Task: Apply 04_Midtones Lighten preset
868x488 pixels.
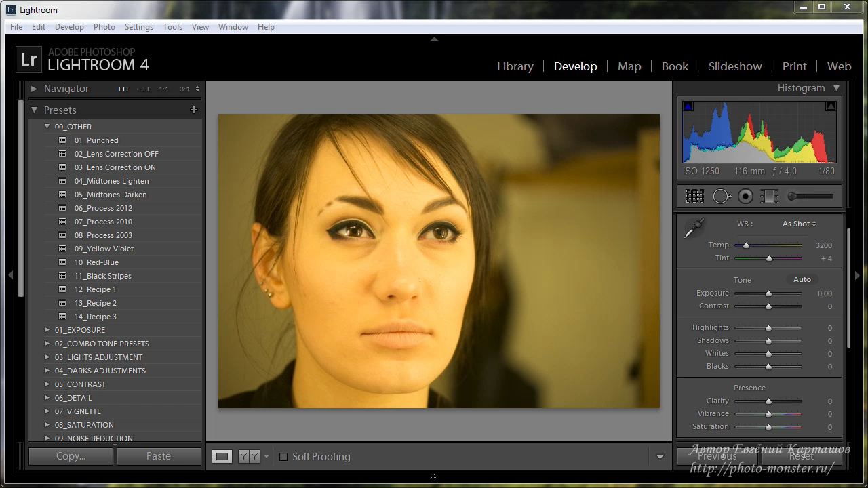Action: [111, 181]
